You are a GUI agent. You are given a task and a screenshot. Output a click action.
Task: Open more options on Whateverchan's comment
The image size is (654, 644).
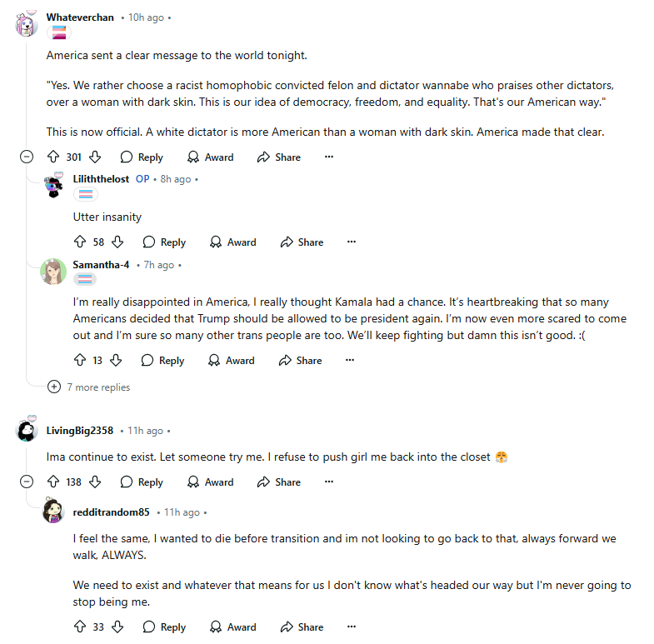[328, 157]
